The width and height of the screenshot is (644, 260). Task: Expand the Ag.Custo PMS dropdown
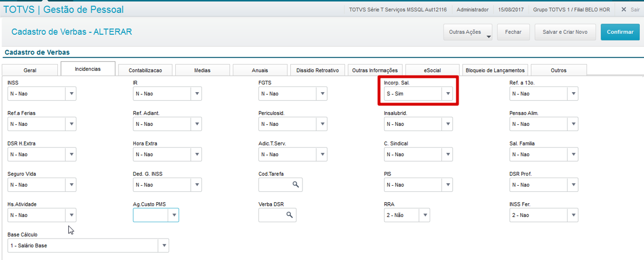(x=174, y=215)
